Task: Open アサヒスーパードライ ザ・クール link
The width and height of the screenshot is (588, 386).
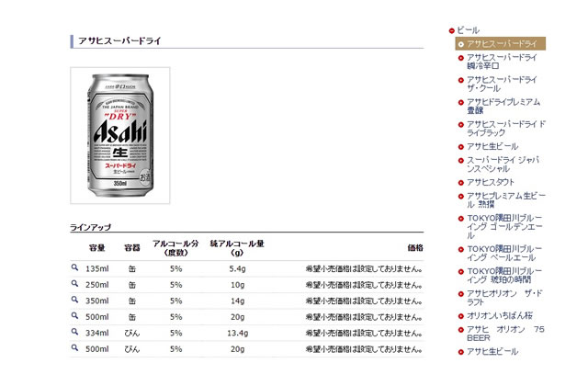Action: pos(502,84)
